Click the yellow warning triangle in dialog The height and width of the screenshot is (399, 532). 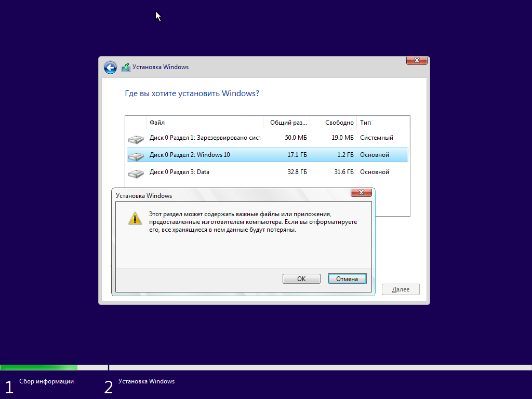pos(135,218)
